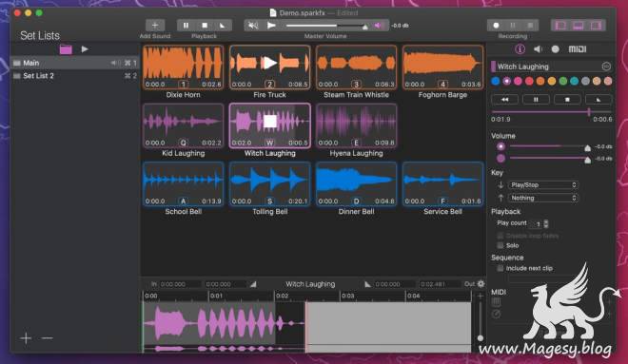
Task: Select the Tolling Bell clip
Action: pos(269,184)
